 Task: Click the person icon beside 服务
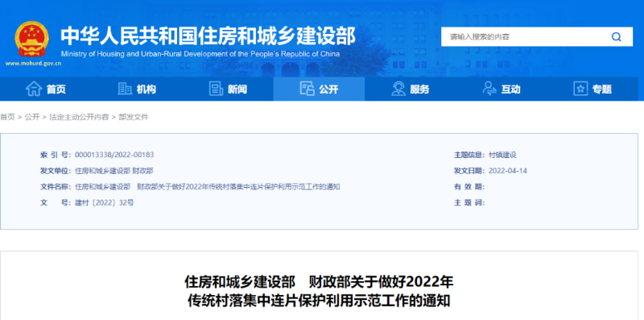398,89
